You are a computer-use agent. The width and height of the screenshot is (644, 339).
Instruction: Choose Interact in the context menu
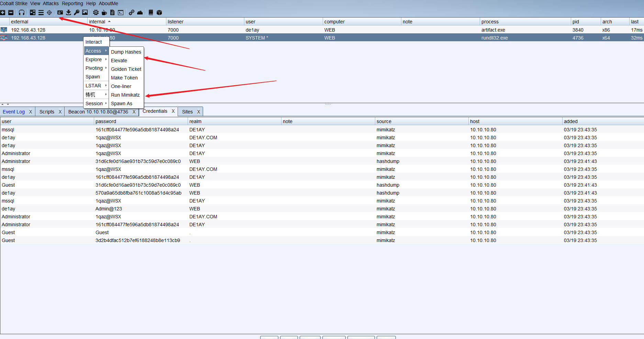96,42
